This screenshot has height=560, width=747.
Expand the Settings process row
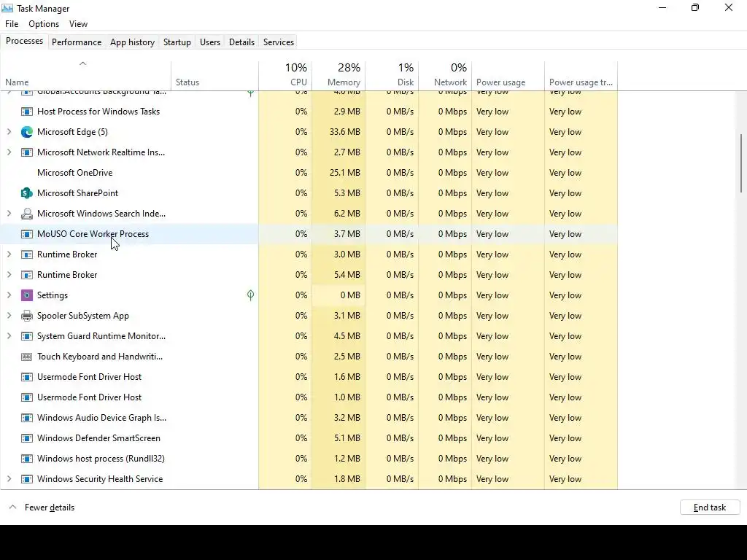coord(9,295)
